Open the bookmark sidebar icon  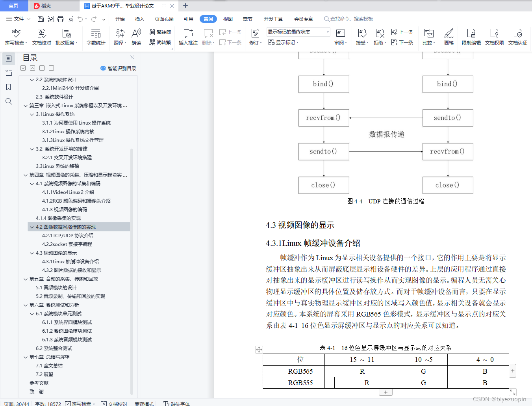pyautogui.click(x=9, y=87)
